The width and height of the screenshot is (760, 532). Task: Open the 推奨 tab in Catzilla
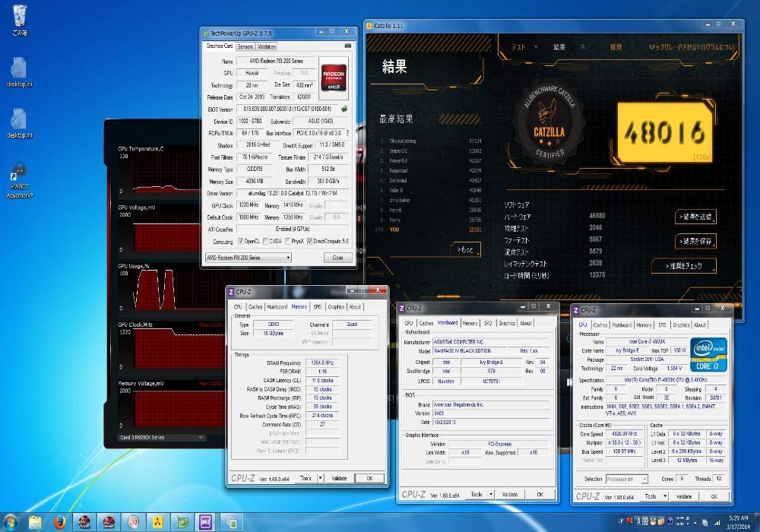[x=616, y=47]
